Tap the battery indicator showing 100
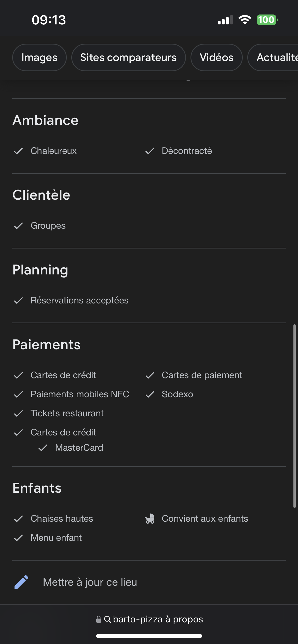 pos(267,20)
